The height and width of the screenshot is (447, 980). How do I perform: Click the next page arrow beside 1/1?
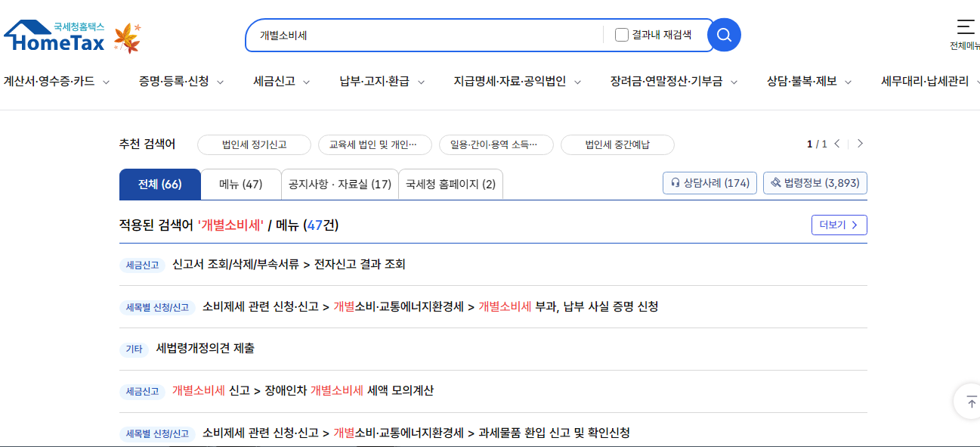(860, 143)
